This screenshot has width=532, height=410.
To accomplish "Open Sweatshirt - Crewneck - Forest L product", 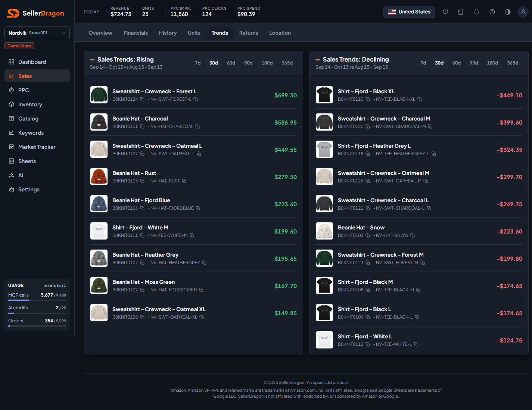I will click(154, 91).
